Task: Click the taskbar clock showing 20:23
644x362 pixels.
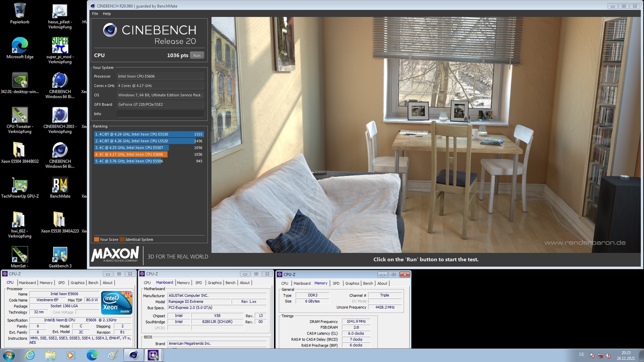Action: [x=626, y=355]
